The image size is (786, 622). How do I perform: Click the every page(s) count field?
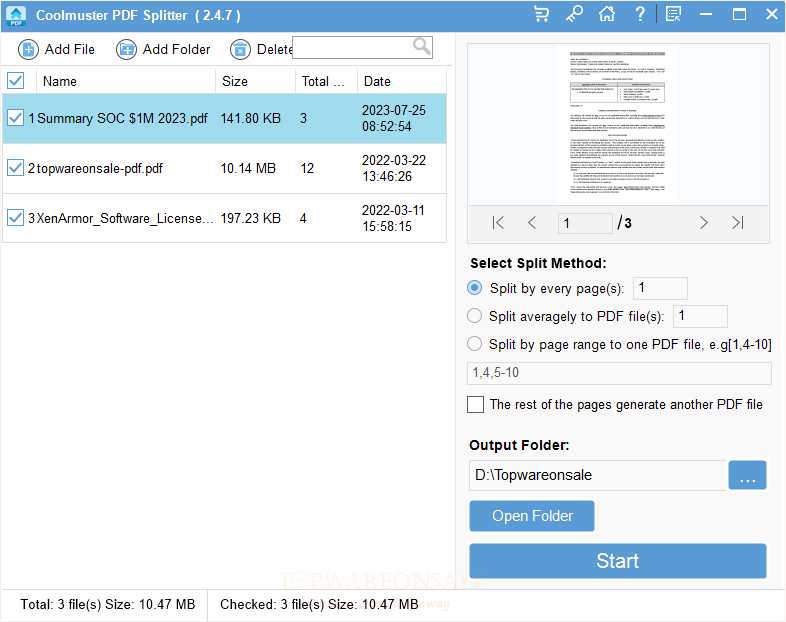tap(660, 288)
